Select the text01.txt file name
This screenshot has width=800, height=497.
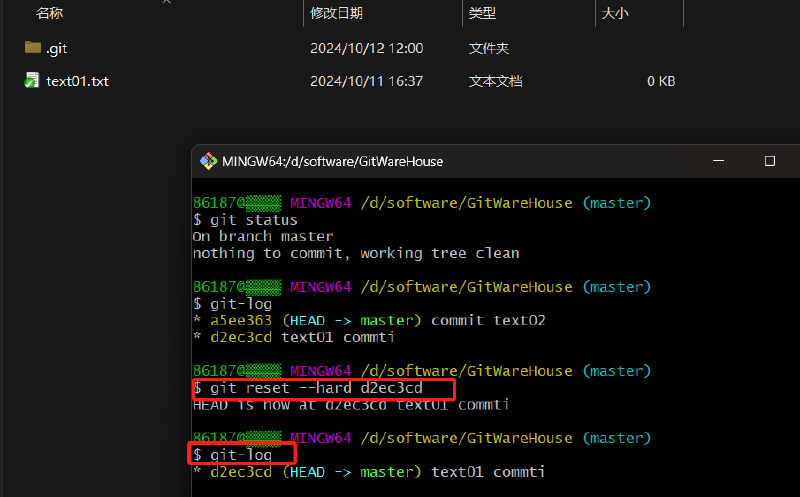pos(78,81)
